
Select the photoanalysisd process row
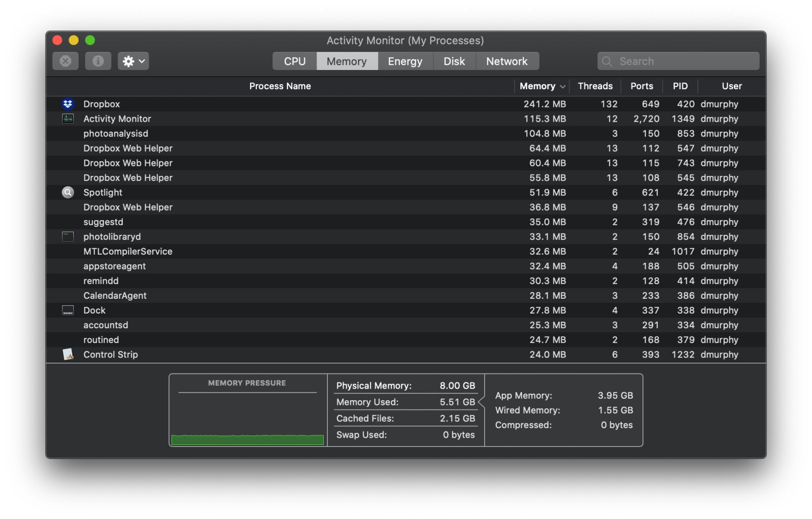pyautogui.click(x=406, y=133)
